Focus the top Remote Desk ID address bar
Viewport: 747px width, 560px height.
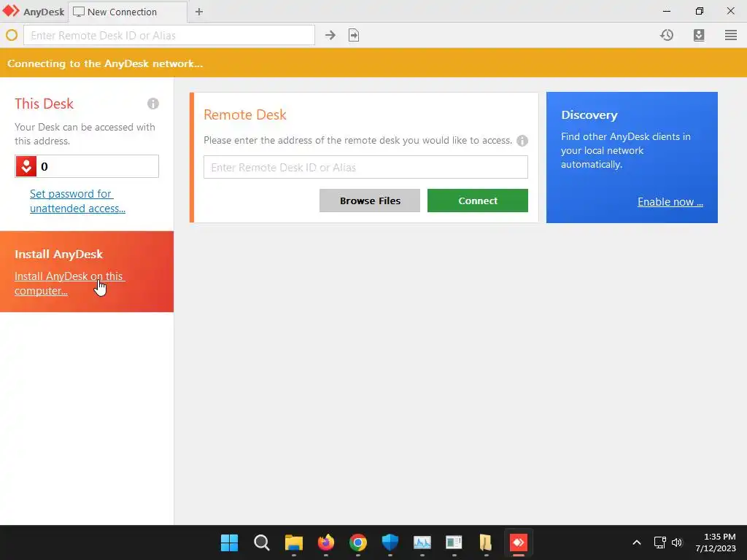coord(169,35)
